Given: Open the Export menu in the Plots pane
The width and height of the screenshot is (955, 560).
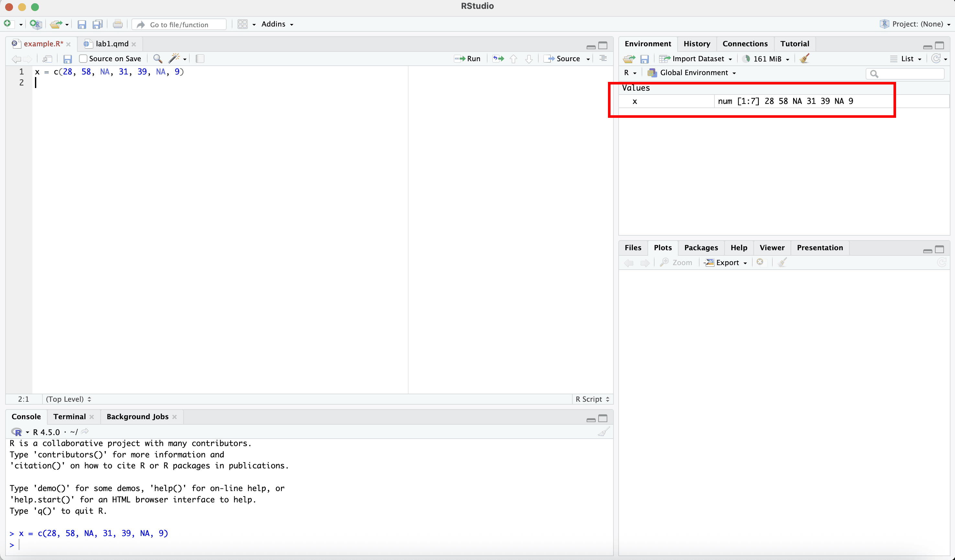Looking at the screenshot, I should (x=726, y=263).
